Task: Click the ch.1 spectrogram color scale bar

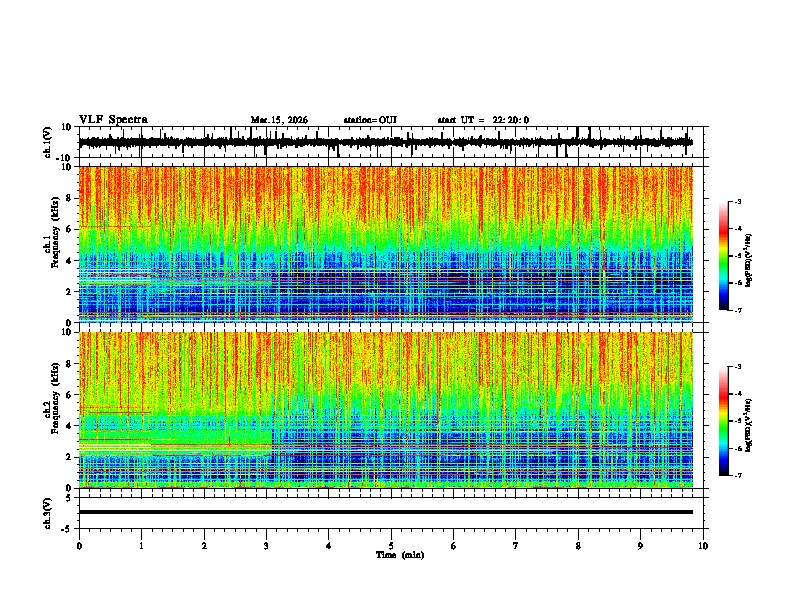Action: pos(724,256)
